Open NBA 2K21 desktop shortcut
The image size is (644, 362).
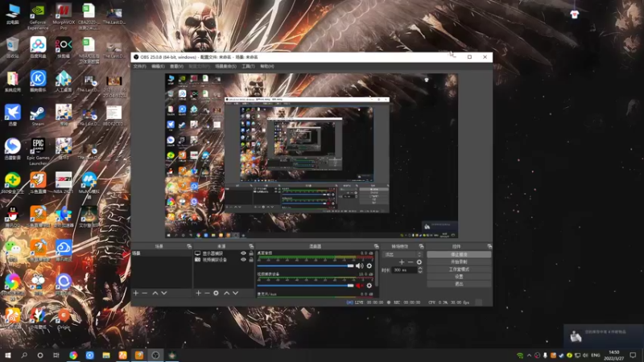pos(64,183)
